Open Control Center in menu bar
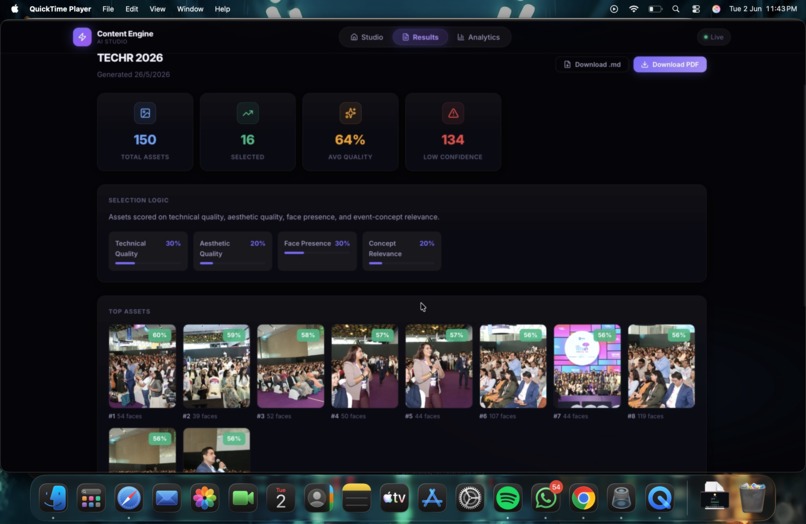Screen dimensions: 806x524 tap(696, 9)
